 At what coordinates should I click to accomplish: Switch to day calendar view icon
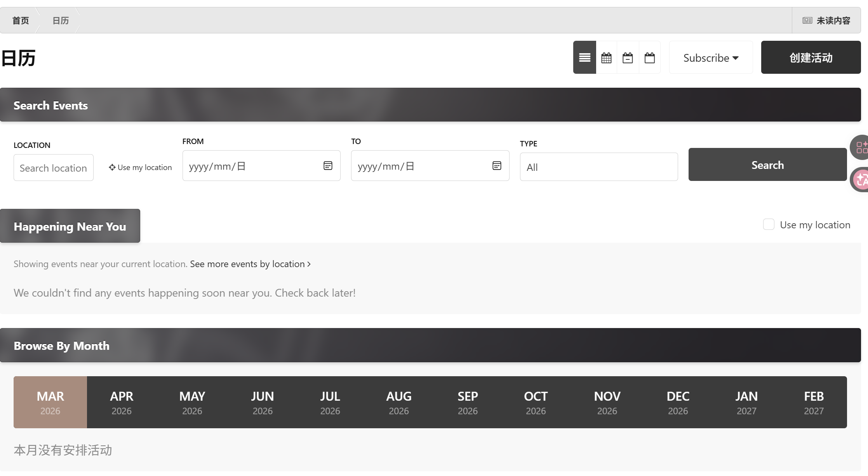pos(650,57)
